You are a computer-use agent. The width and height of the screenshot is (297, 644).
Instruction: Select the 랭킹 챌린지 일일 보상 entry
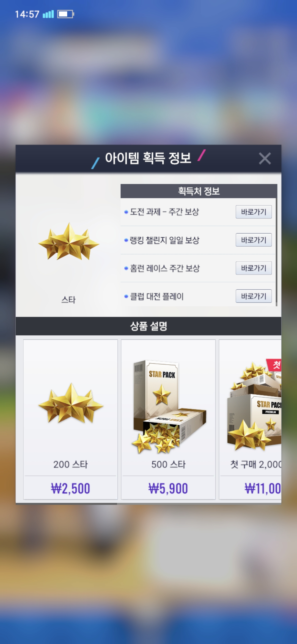pos(164,240)
